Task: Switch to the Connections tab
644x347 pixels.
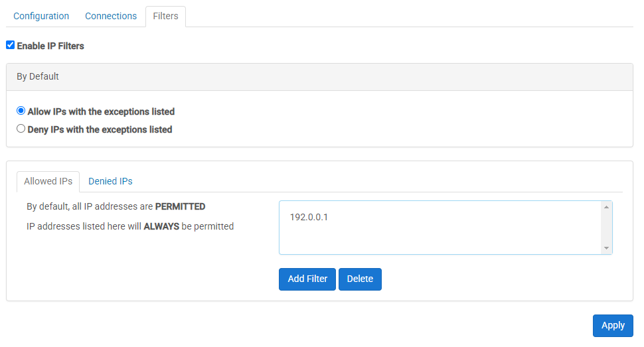Action: [111, 16]
